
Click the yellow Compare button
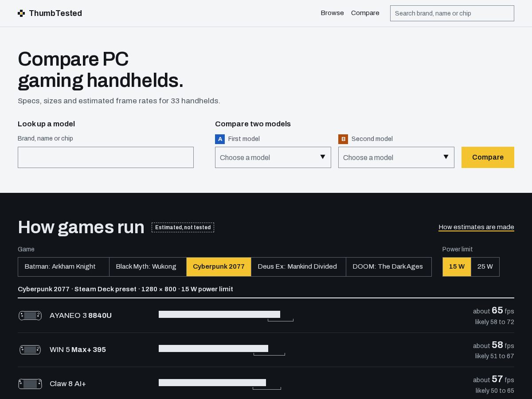488,157
